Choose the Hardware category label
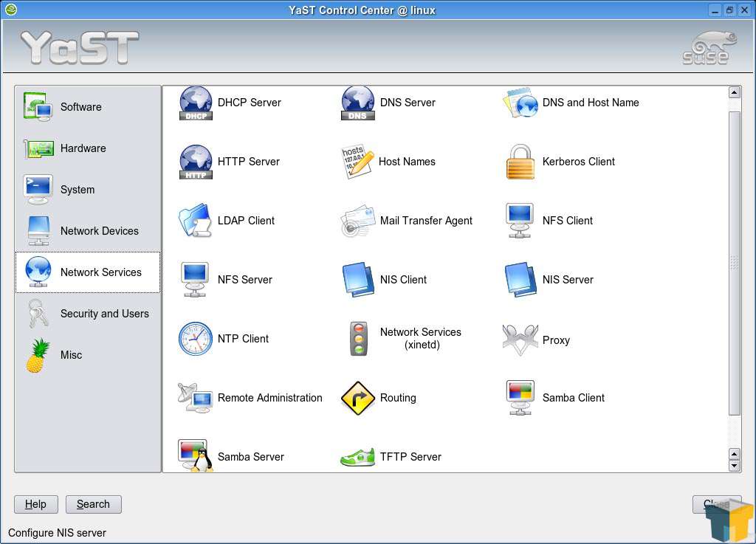The image size is (756, 544). (83, 148)
